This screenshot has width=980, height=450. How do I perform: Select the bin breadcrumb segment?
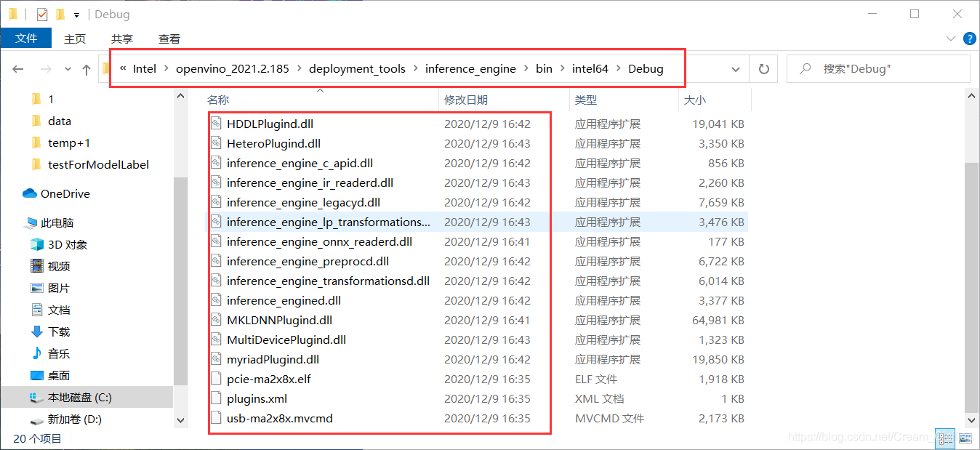545,69
